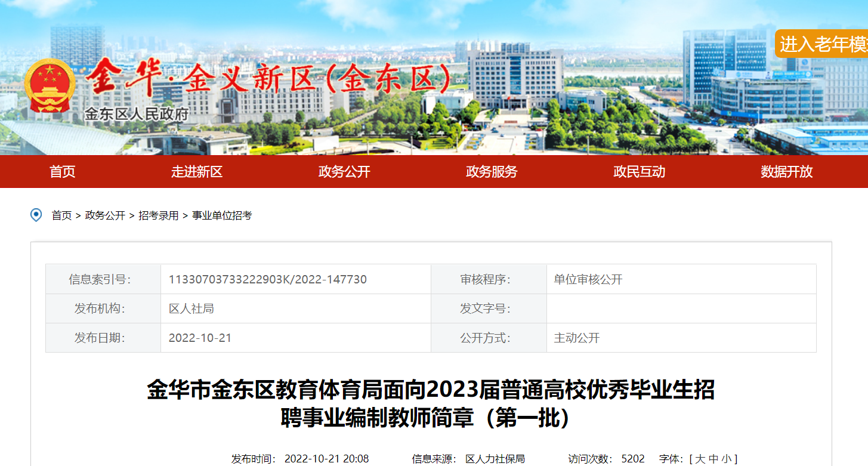Open the 政民互动 navigation menu
Screen dimensions: 868x466
[639, 172]
